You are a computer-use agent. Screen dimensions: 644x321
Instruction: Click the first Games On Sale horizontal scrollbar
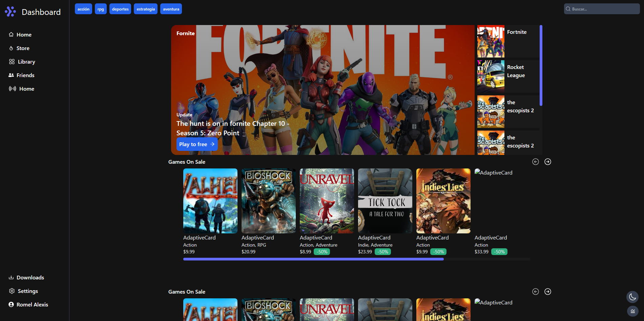point(313,259)
